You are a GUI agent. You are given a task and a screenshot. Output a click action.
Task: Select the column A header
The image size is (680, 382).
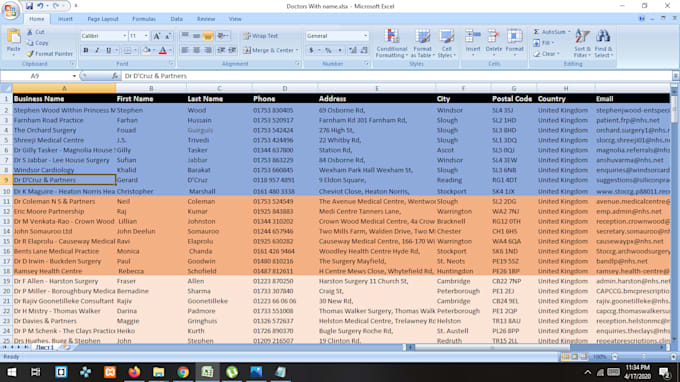pos(64,88)
